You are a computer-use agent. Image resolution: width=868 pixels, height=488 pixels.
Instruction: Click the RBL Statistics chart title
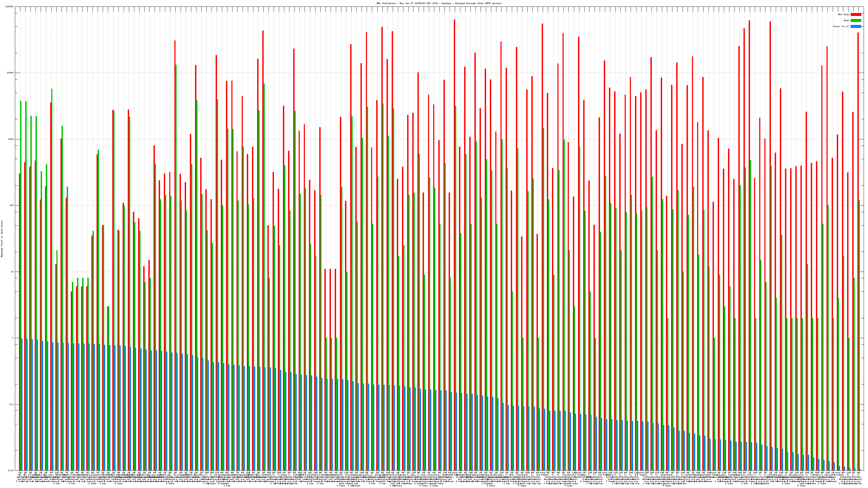(x=439, y=3)
